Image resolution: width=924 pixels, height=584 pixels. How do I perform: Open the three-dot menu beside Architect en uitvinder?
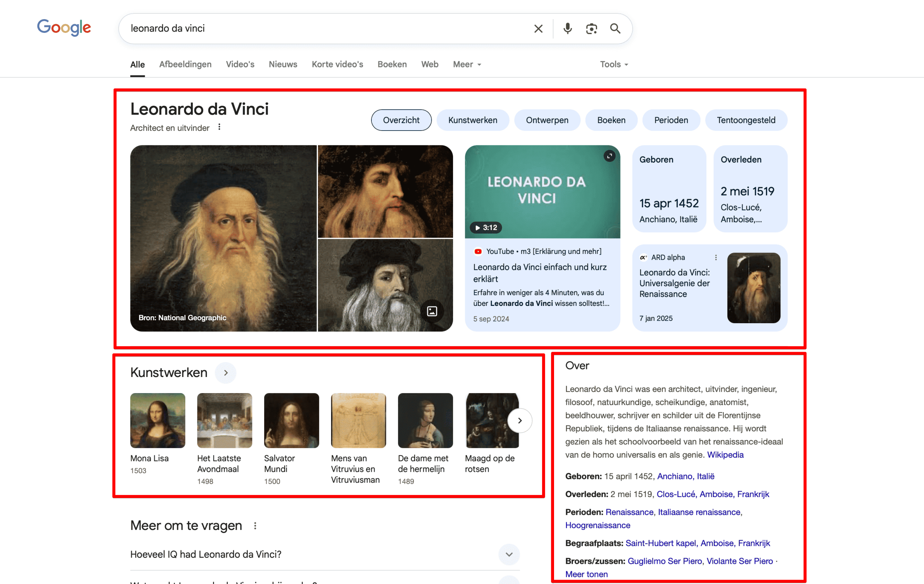point(219,127)
